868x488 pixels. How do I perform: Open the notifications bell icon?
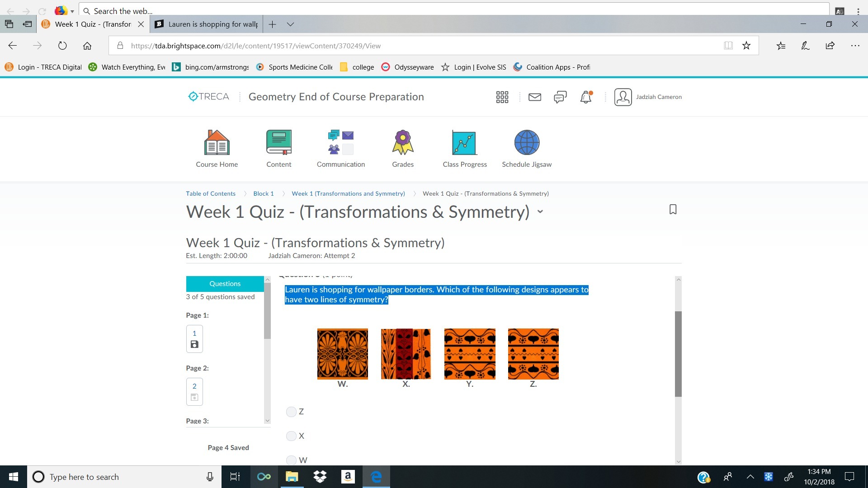585,97
